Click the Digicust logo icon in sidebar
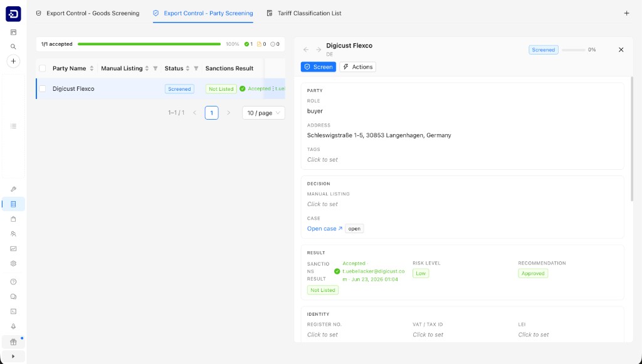This screenshot has width=642, height=364. 13,14
